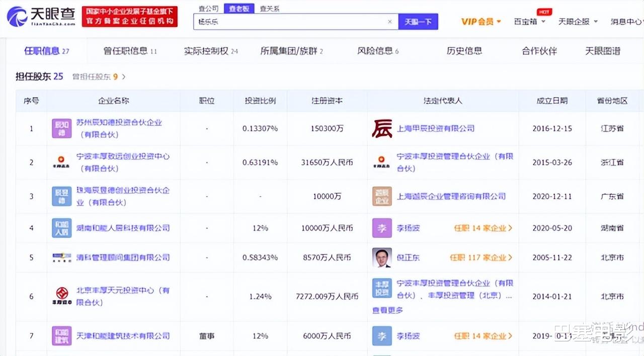Screen dimensions: 644x356
Task: Click the 天眼一下 search button
Action: pyautogui.click(x=418, y=22)
